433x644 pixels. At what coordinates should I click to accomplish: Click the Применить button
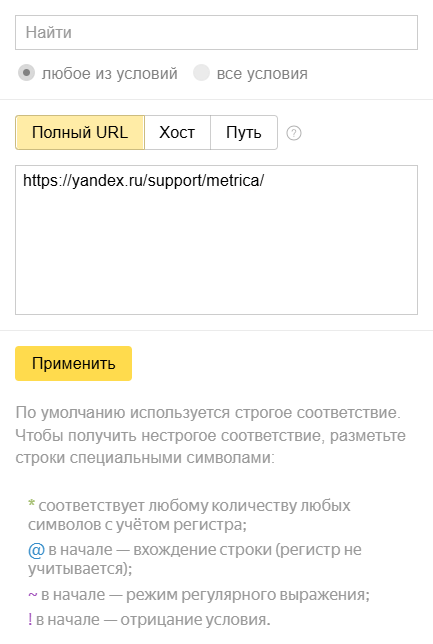[74, 363]
